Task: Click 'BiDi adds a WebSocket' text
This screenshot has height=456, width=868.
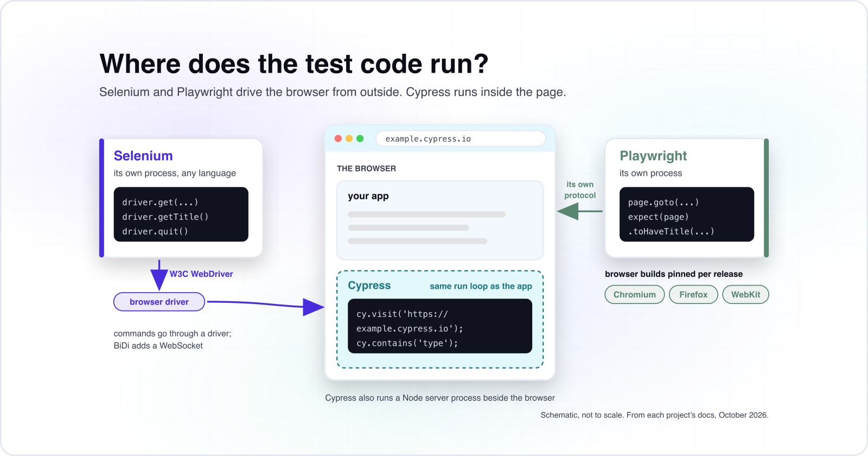Action: pyautogui.click(x=158, y=346)
